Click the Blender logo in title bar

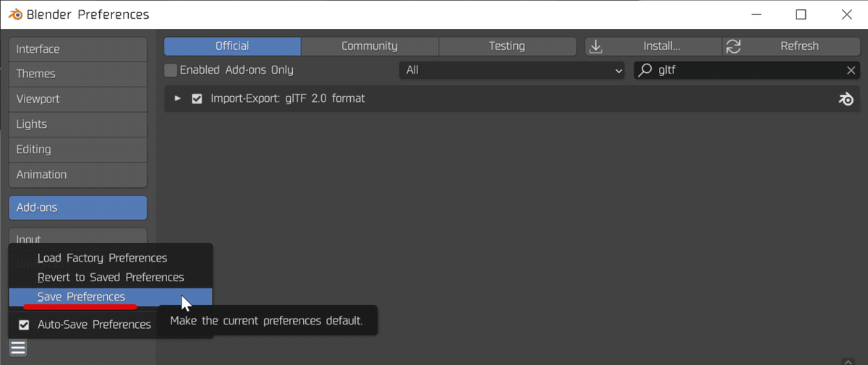[14, 14]
